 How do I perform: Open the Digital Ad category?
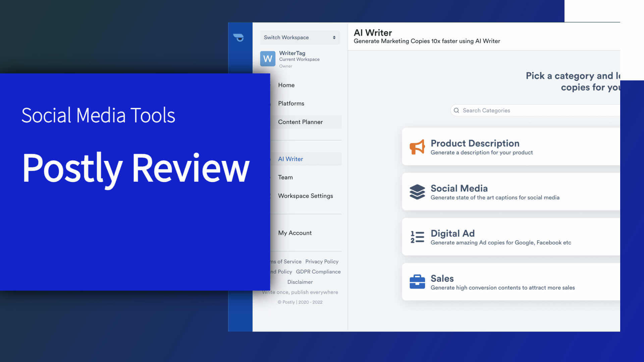[x=511, y=237]
